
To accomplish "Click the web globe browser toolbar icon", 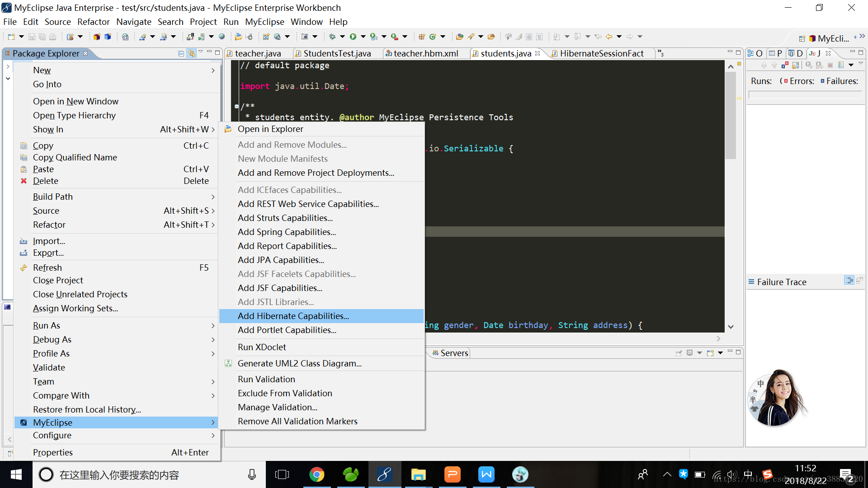I will pyautogui.click(x=222, y=37).
